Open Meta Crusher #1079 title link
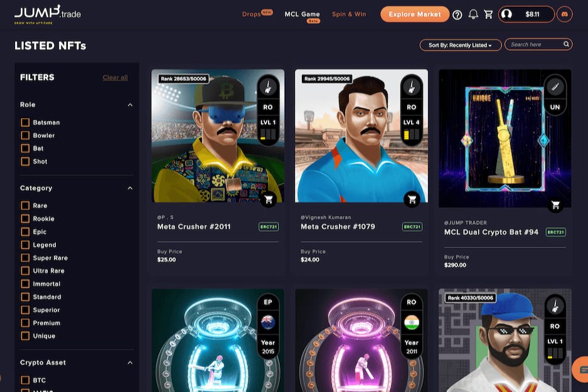 [x=338, y=226]
